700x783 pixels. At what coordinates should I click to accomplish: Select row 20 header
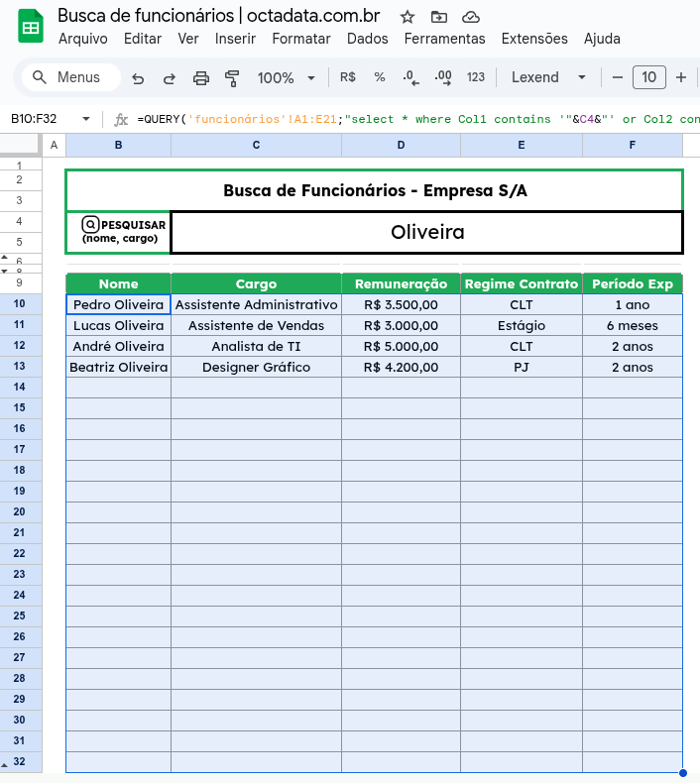(20, 511)
